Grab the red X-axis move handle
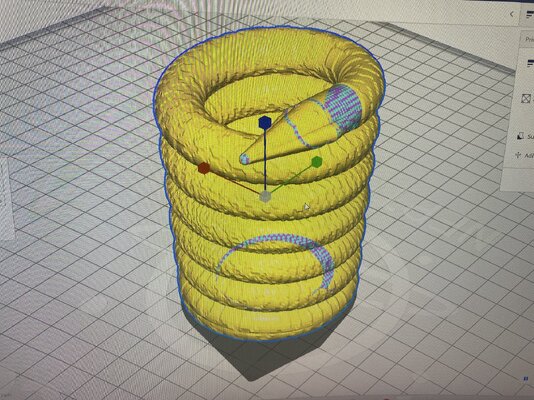 click(204, 168)
